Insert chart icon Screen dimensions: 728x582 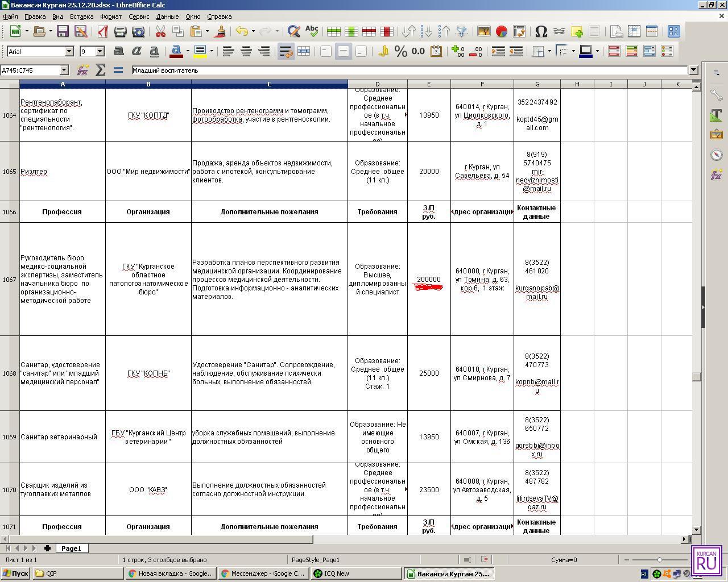[x=502, y=31]
